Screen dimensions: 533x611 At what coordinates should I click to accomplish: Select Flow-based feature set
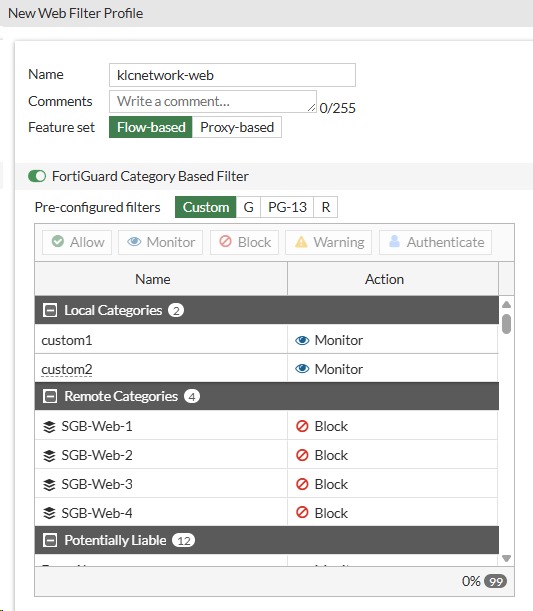151,127
